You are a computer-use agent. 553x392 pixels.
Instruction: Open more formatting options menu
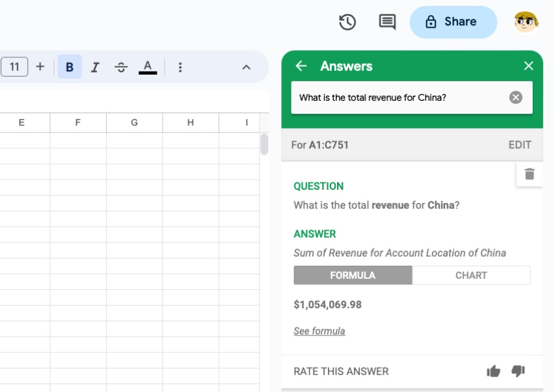(x=180, y=66)
